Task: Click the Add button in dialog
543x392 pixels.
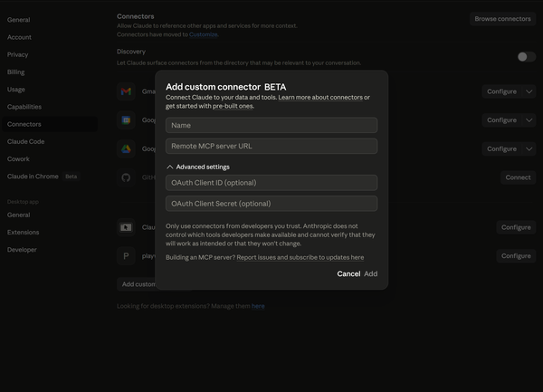Action: coord(371,273)
